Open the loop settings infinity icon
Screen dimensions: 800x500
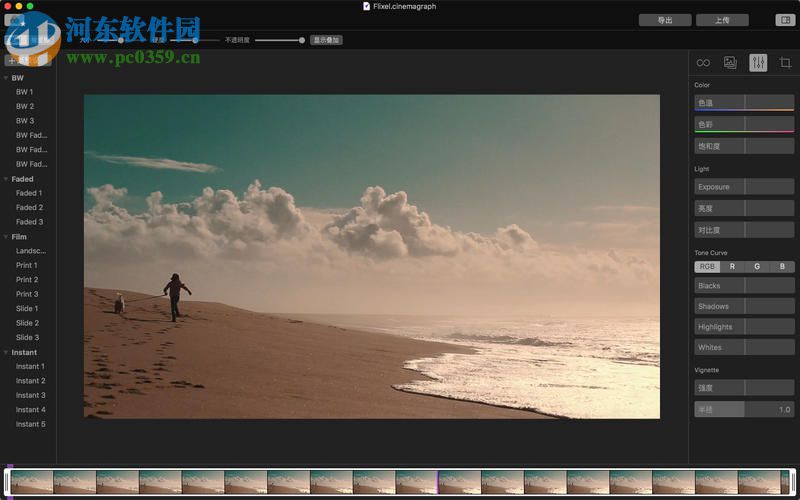[x=703, y=63]
